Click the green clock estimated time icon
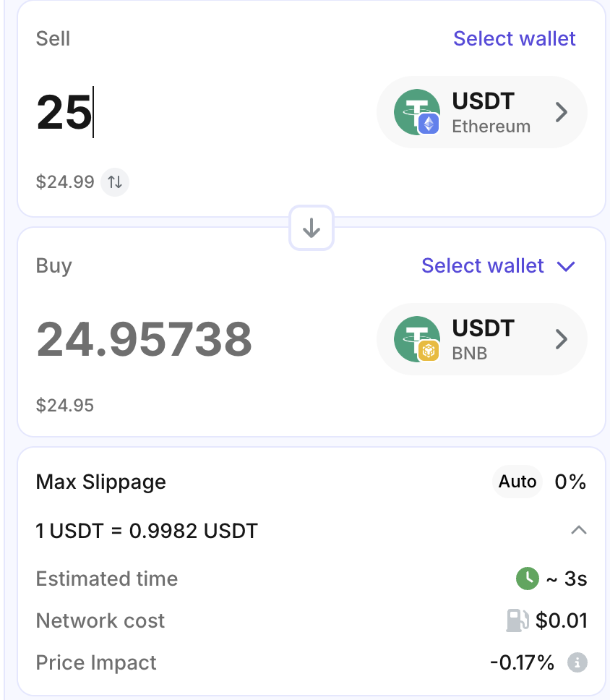Image resolution: width=610 pixels, height=700 pixels. pyautogui.click(x=528, y=579)
